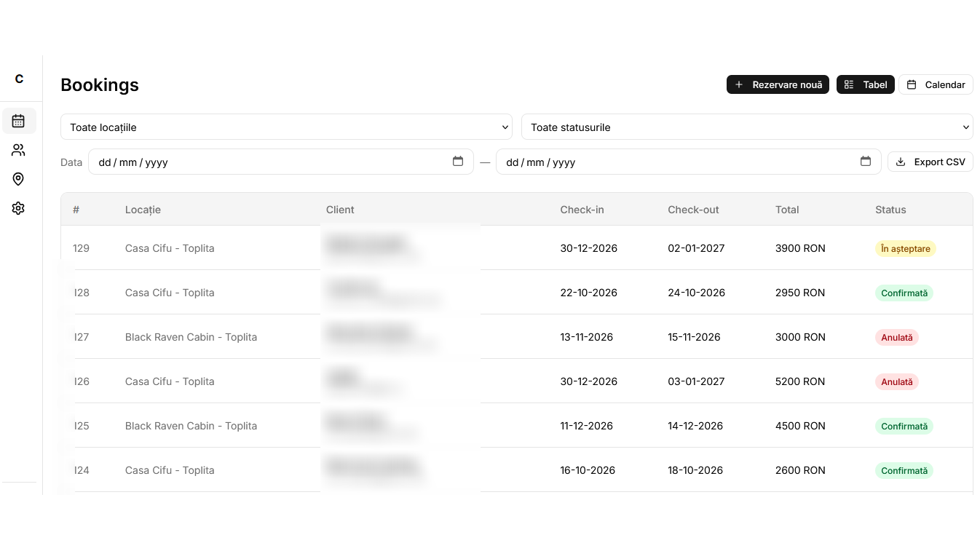980x551 pixels.
Task: Click the Locație column header
Action: (x=143, y=210)
